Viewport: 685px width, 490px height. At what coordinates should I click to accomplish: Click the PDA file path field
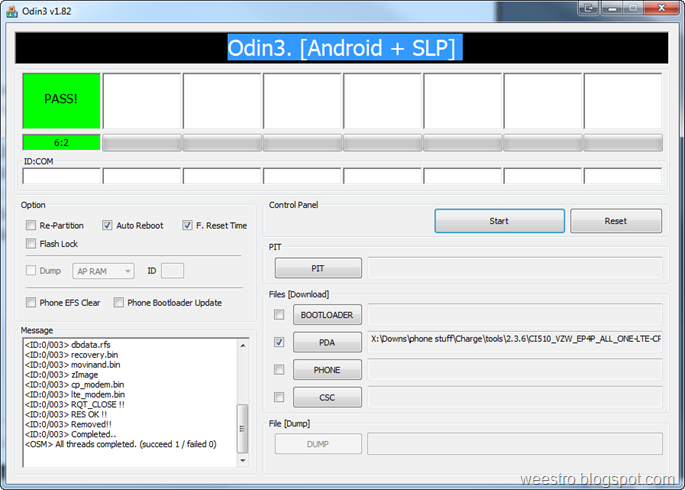pyautogui.click(x=515, y=342)
